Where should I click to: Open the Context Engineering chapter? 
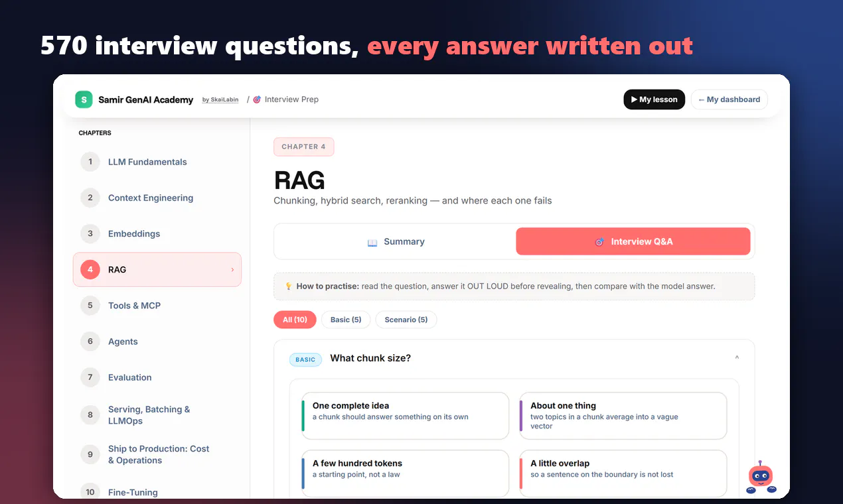pyautogui.click(x=157, y=198)
